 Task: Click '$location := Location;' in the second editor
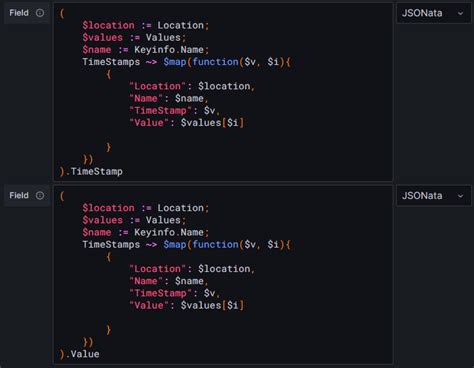click(x=146, y=208)
